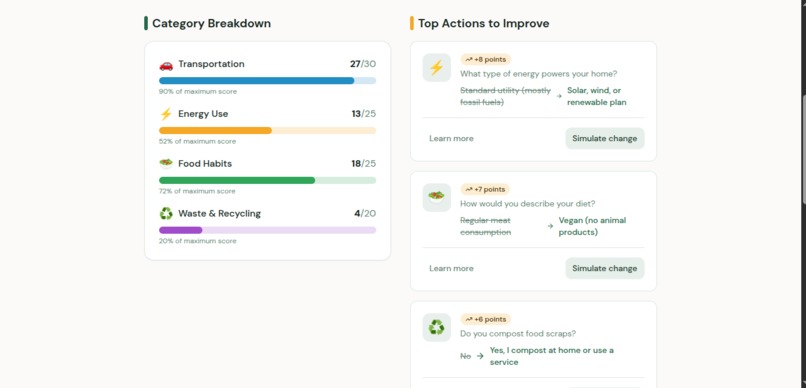The height and width of the screenshot is (388, 806).
Task: Open Learn more on energy card
Action: tap(451, 139)
